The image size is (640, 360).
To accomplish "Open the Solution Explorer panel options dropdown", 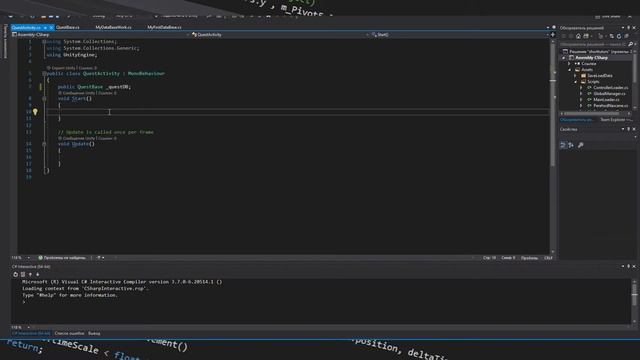I will pos(623,28).
